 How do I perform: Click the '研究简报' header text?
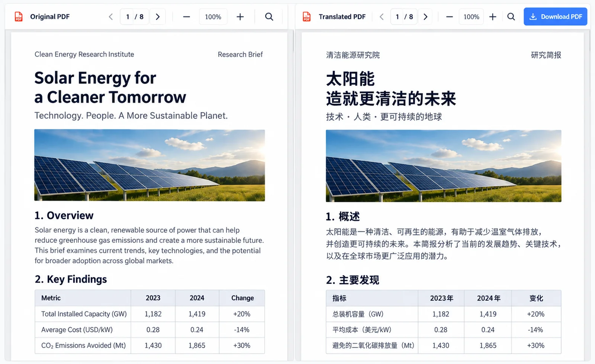click(x=546, y=55)
